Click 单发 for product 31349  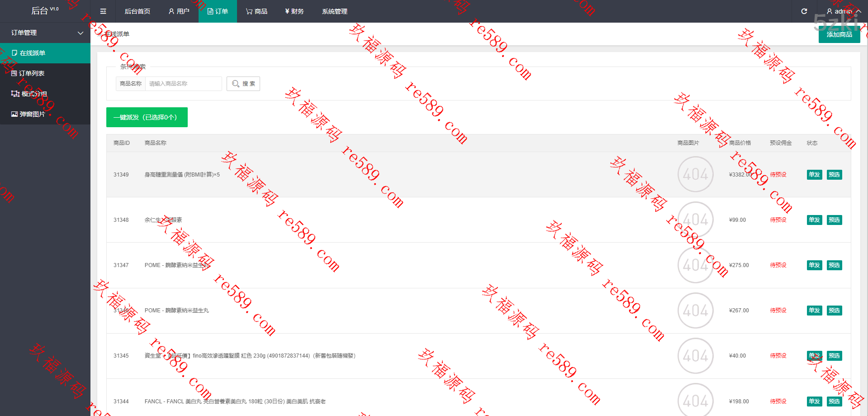814,175
